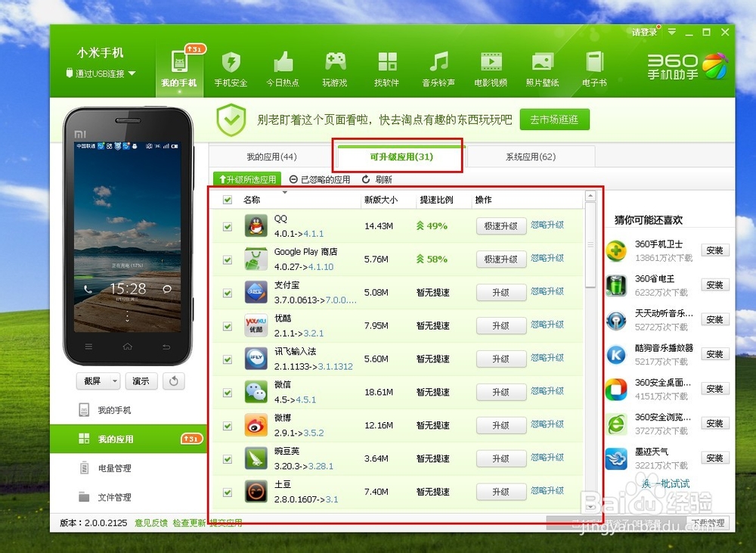Uncheck the 优酷 row checkbox
Image resolution: width=756 pixels, height=553 pixels.
click(228, 326)
